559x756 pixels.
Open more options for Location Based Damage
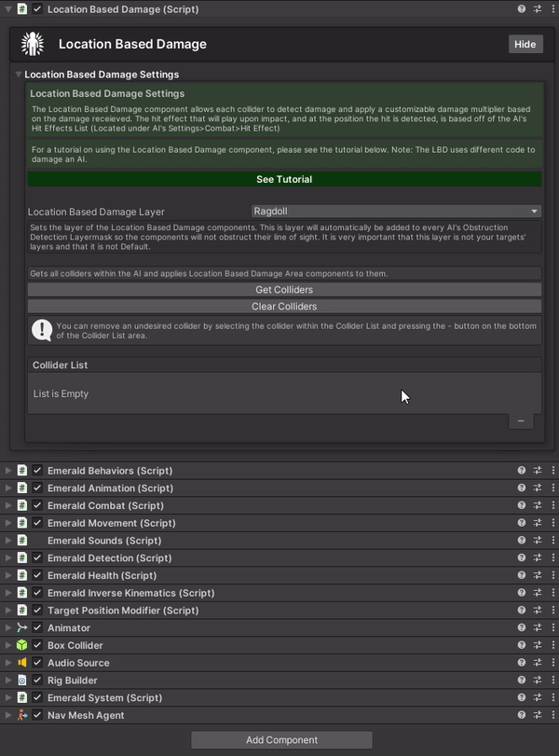552,8
